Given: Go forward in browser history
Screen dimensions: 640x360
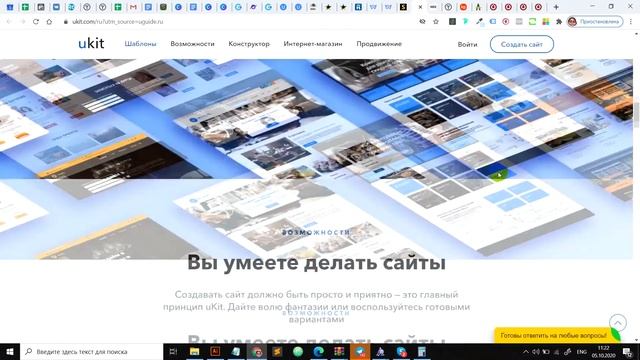Looking at the screenshot, I should pos(22,22).
